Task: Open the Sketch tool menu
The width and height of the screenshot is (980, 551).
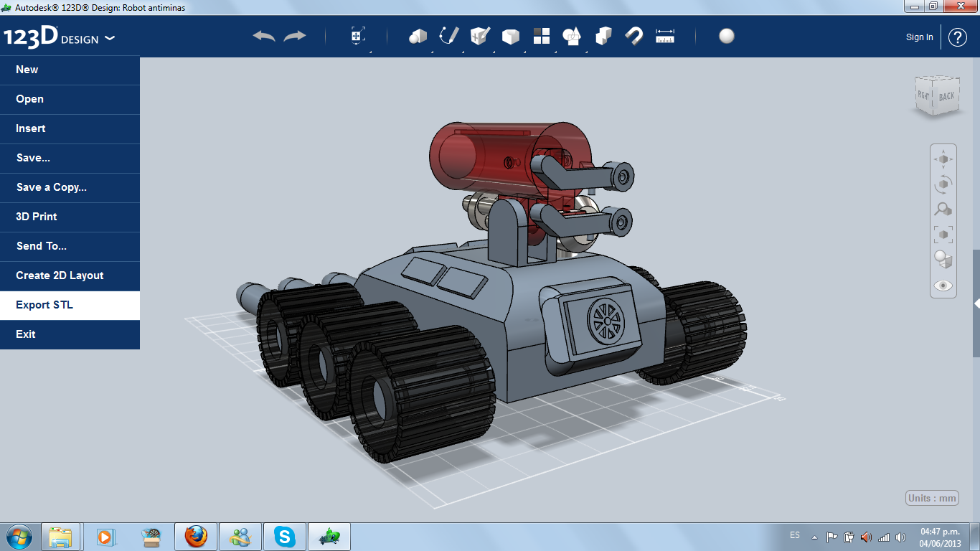Action: pos(449,37)
